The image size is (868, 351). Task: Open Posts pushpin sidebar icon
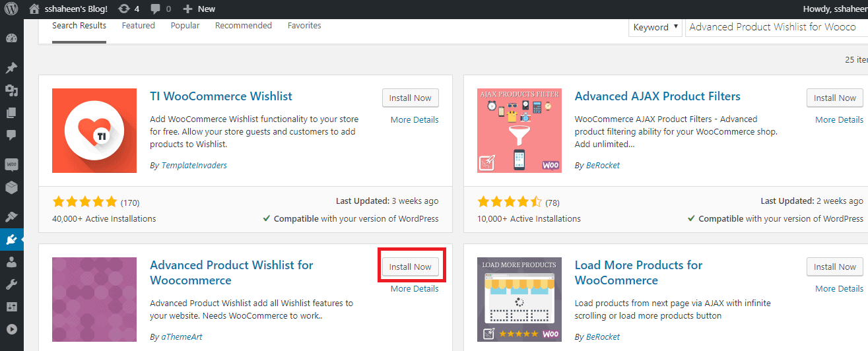point(11,68)
